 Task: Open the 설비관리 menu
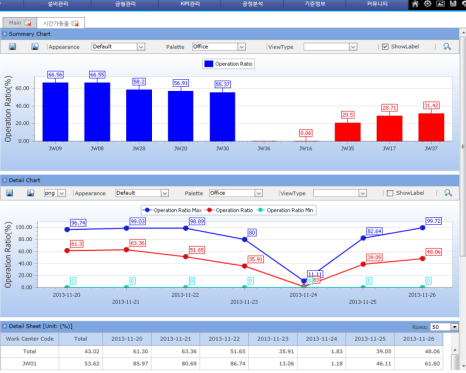pos(58,4)
